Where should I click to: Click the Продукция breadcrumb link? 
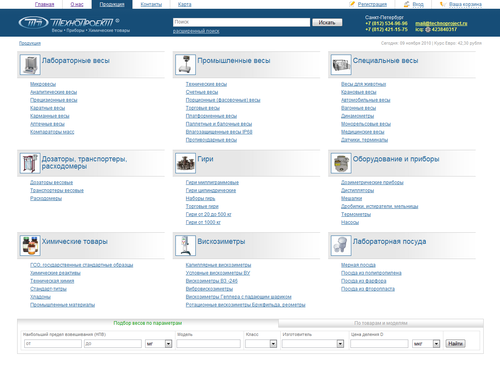coord(30,43)
